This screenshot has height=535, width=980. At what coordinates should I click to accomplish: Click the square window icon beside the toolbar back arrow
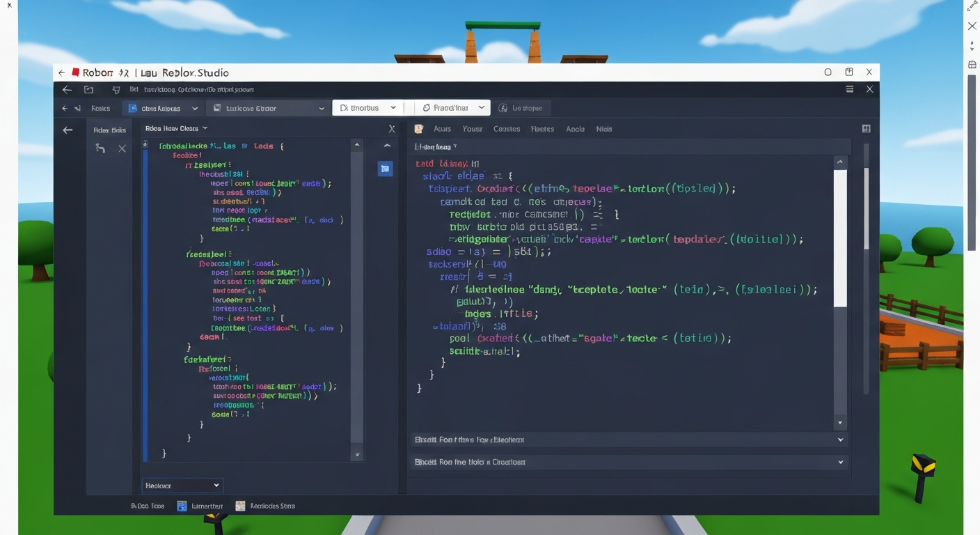click(x=88, y=90)
